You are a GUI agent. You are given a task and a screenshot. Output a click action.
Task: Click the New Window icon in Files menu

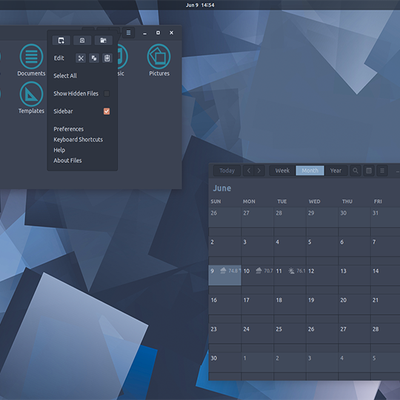click(x=61, y=40)
